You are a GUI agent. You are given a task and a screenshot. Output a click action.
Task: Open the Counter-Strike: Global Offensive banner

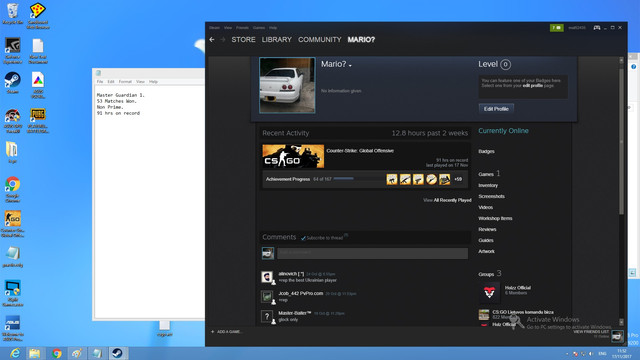coord(293,156)
